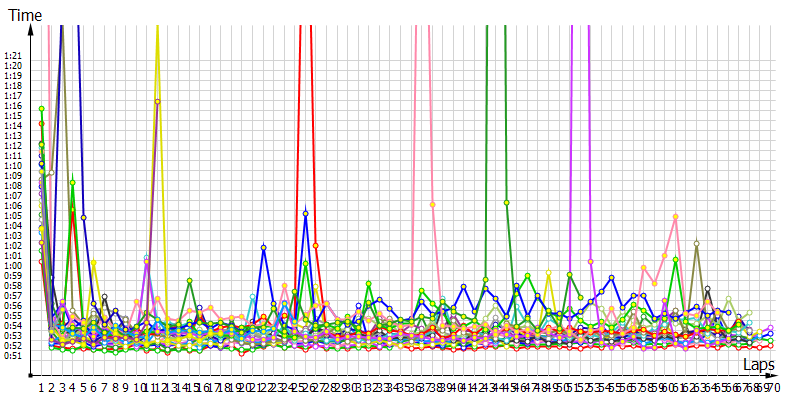
Task: Select the green peak point at lap 15 near 0:58
Action: pos(189,281)
